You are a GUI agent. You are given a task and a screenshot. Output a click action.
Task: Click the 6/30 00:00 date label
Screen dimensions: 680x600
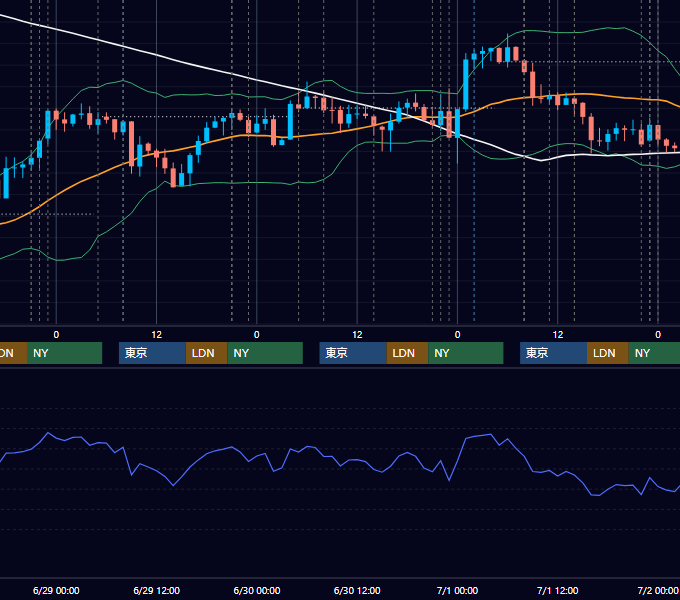tap(257, 590)
